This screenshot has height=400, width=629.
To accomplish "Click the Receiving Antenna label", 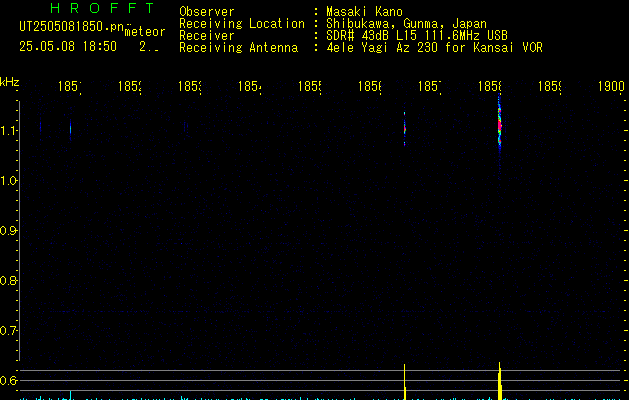I will point(239,48).
